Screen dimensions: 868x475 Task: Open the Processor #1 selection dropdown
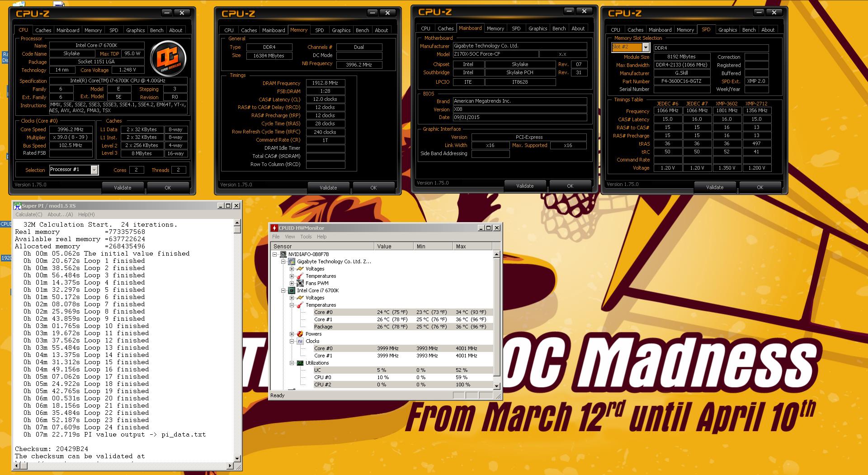point(94,170)
